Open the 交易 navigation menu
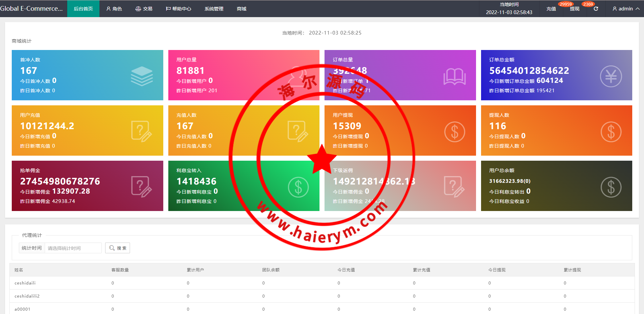 coord(144,9)
